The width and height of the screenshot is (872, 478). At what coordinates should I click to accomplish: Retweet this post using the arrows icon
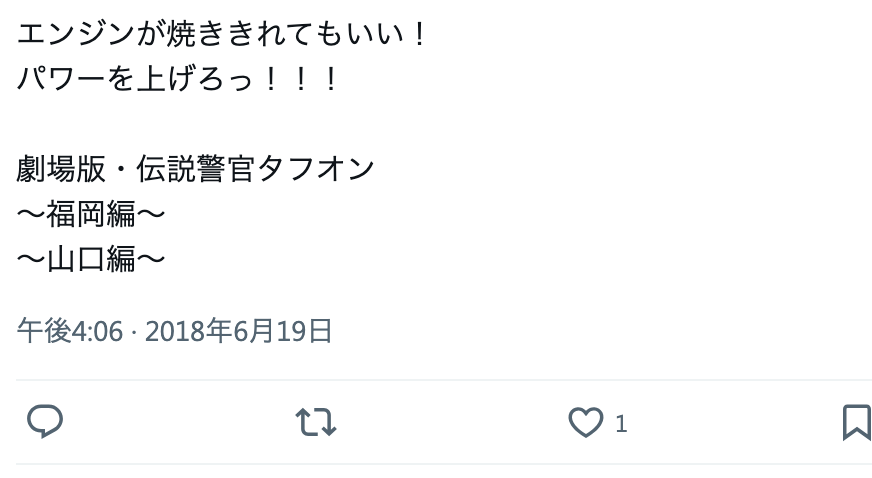click(315, 421)
